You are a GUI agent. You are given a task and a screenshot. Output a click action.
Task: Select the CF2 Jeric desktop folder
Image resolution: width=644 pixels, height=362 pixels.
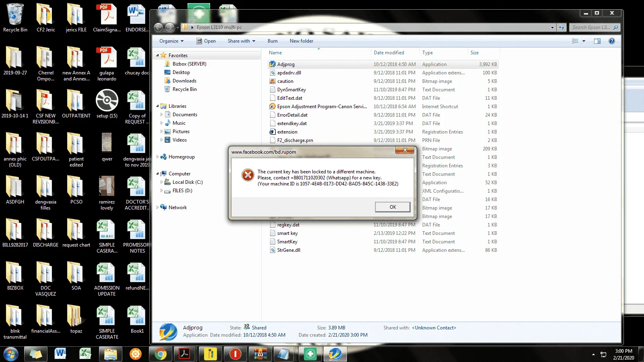click(x=45, y=18)
